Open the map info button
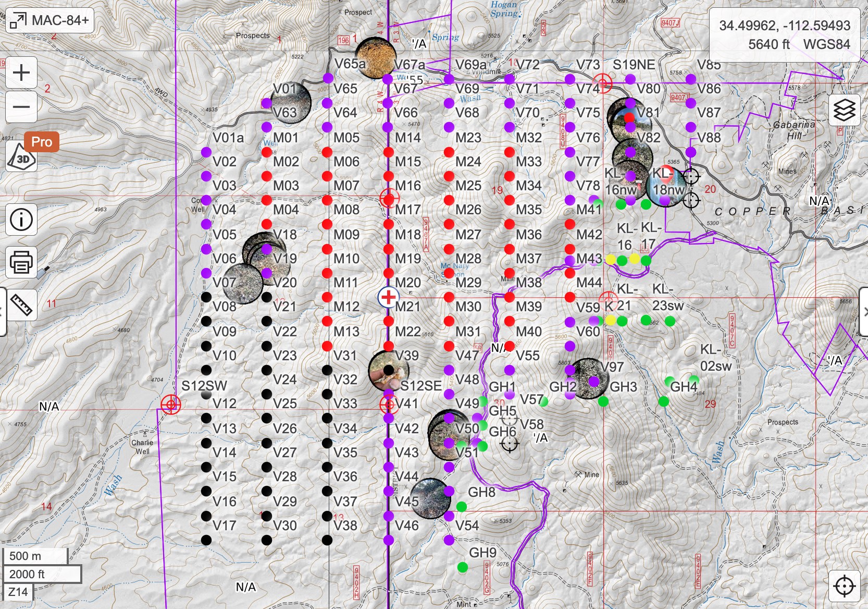Viewport: 868px width, 609px height. [x=21, y=220]
